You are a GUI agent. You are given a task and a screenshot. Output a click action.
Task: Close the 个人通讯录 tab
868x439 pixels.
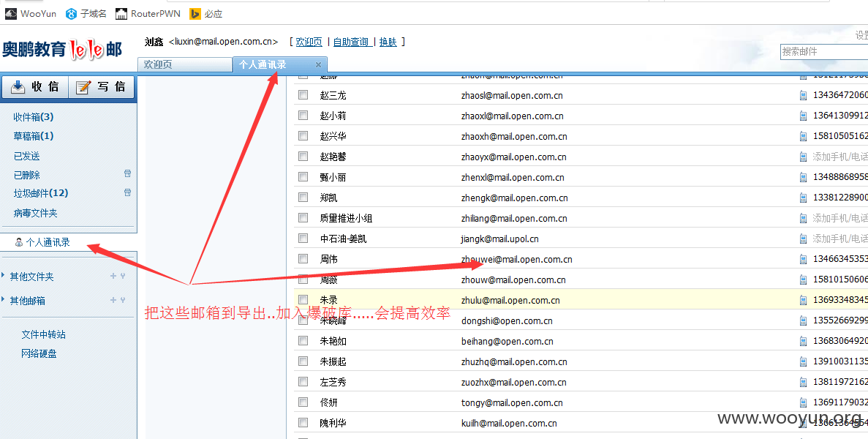pos(318,64)
